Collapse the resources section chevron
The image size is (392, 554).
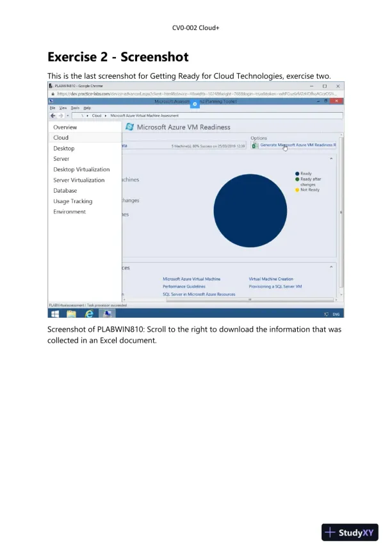(x=331, y=266)
